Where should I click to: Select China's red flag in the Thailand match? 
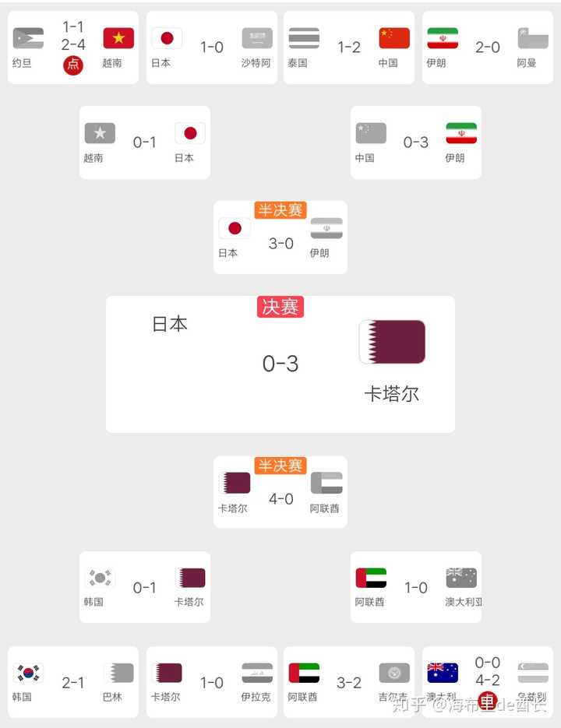394,38
